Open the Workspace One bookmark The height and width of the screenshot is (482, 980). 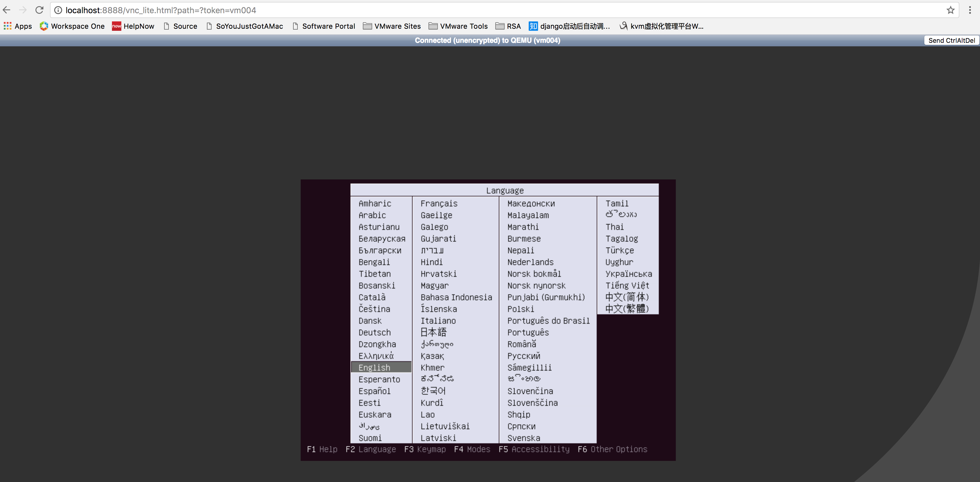[x=72, y=26]
